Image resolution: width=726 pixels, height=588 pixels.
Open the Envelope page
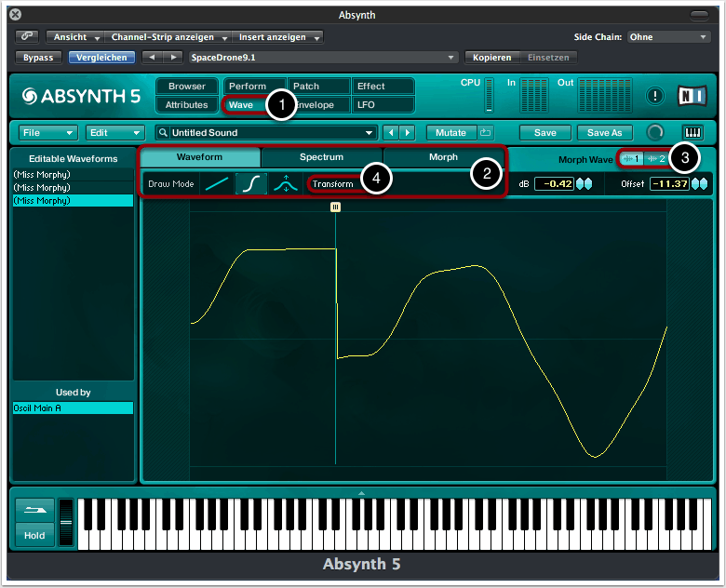coord(316,105)
